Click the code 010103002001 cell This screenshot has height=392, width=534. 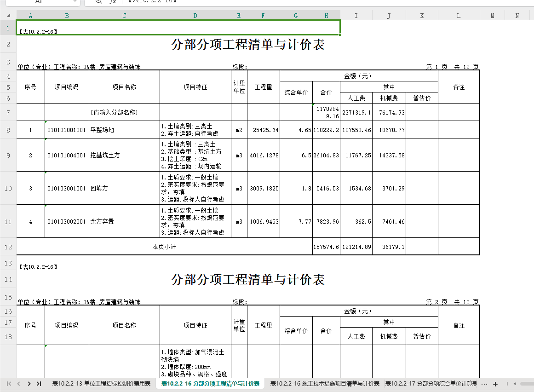tap(67, 221)
